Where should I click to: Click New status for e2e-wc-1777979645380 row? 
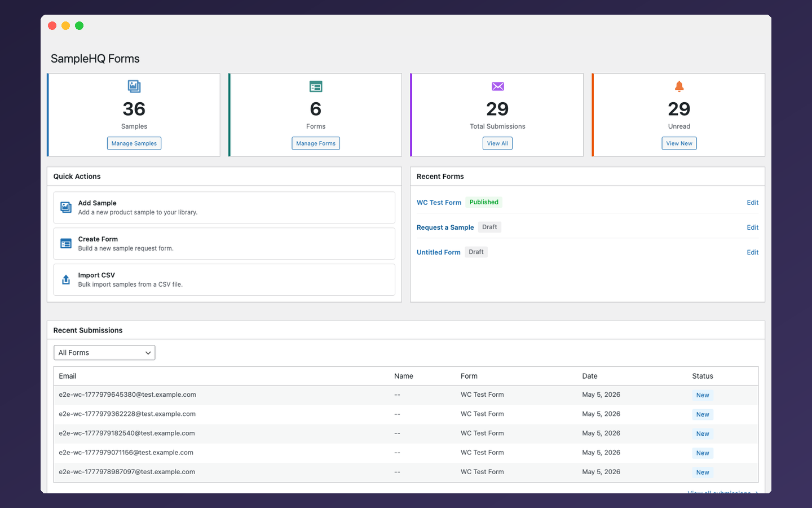click(x=703, y=395)
